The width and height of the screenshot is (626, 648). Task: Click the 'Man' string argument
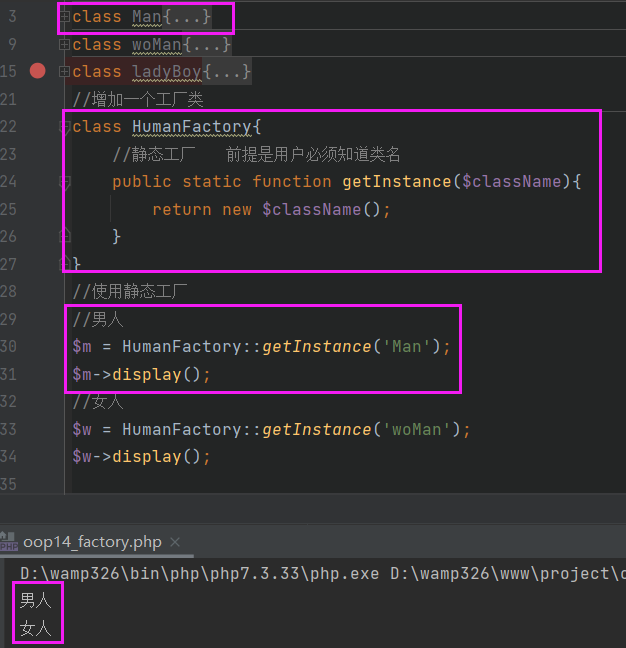(407, 346)
